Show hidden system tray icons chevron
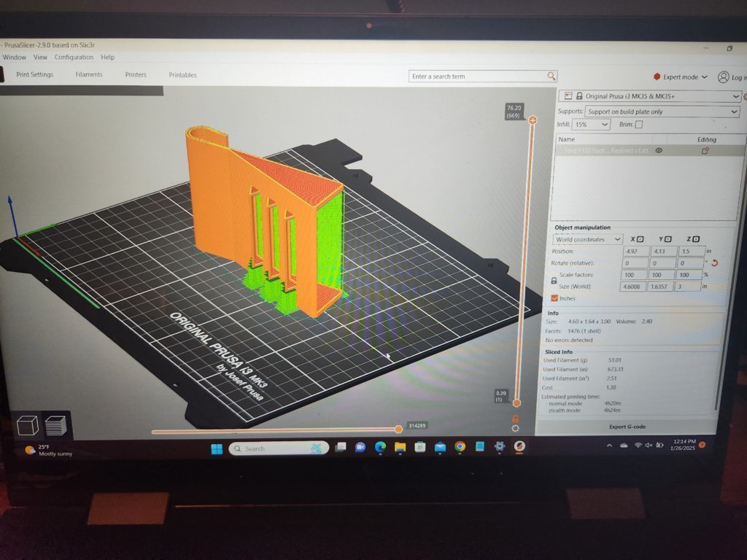The width and height of the screenshot is (747, 560). point(609,446)
